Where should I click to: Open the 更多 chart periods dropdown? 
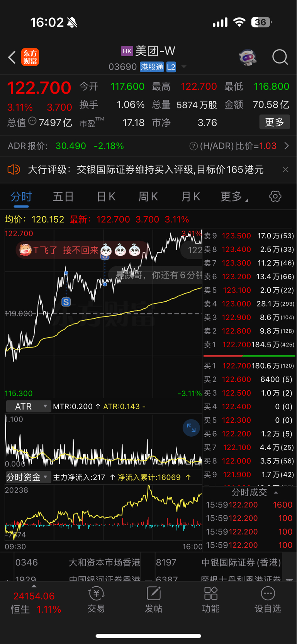[x=234, y=196]
